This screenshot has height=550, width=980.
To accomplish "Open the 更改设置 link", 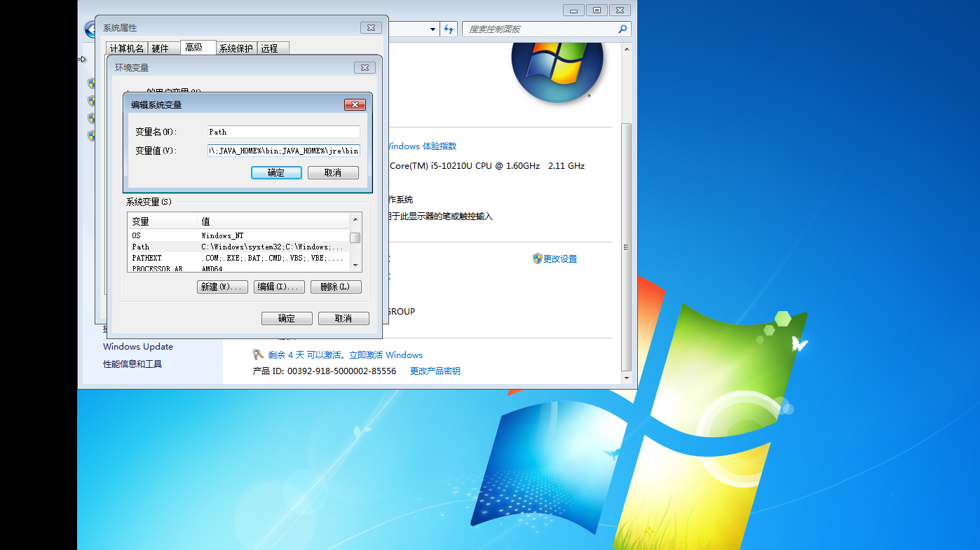I will pos(560,259).
